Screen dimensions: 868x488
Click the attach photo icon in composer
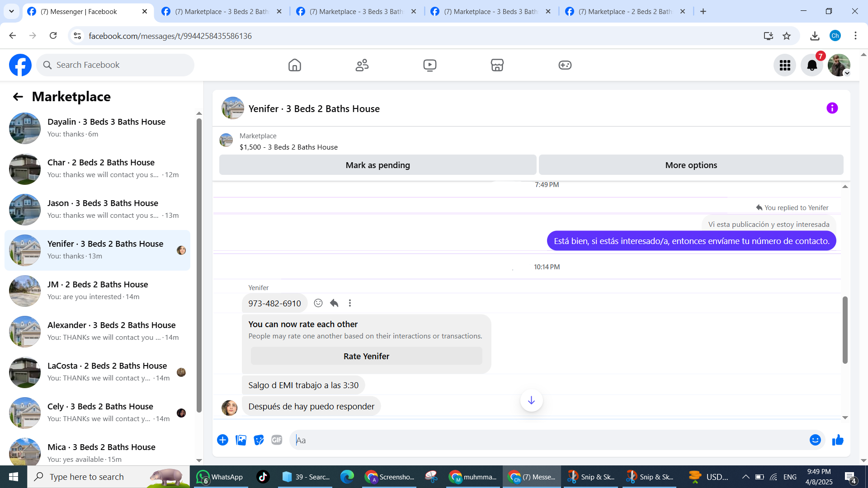coord(241,440)
